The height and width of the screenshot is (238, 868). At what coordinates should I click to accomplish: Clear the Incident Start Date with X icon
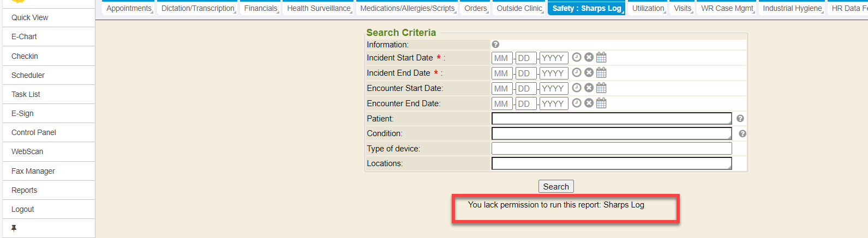589,57
